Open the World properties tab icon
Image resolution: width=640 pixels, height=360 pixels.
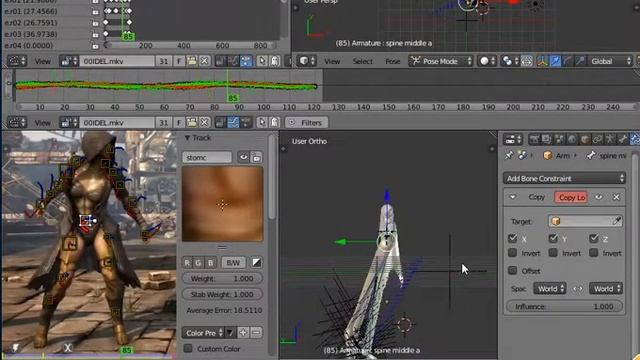[572, 140]
